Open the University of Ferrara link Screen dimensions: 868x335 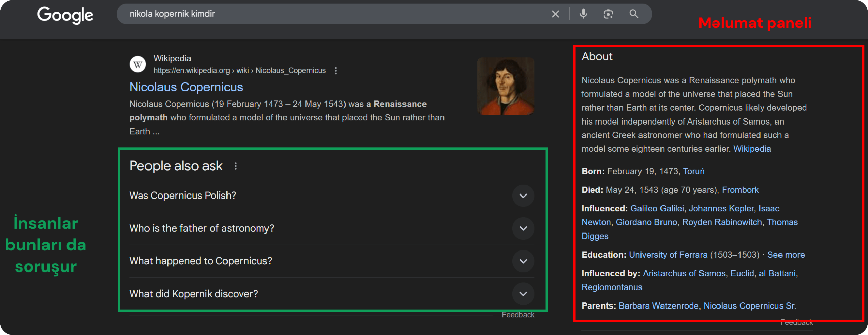tap(668, 255)
